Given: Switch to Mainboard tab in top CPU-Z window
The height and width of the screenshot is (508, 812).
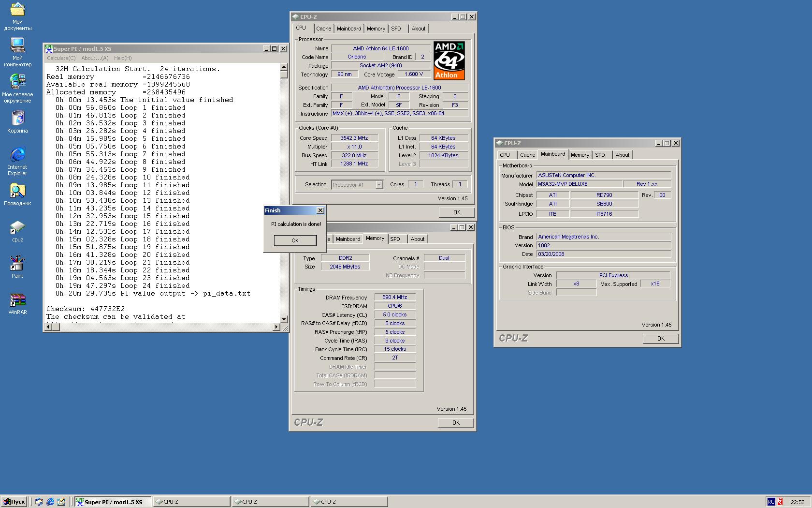Looking at the screenshot, I should (x=349, y=29).
